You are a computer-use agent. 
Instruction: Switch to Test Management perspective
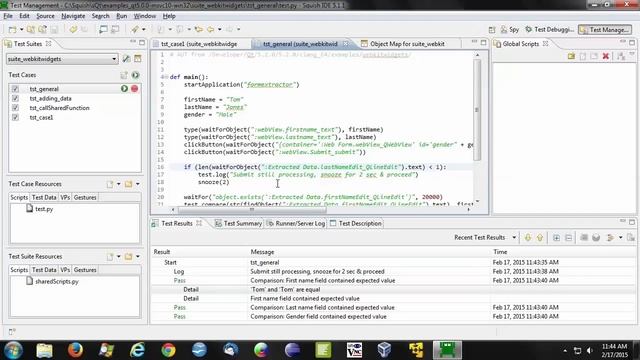click(x=605, y=29)
